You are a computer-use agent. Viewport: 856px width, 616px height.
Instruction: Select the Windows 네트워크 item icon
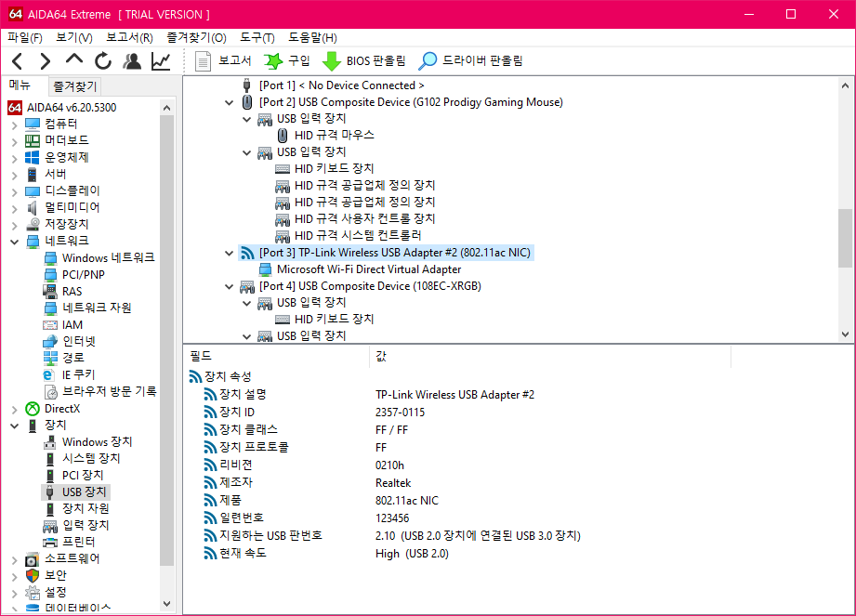[50, 257]
